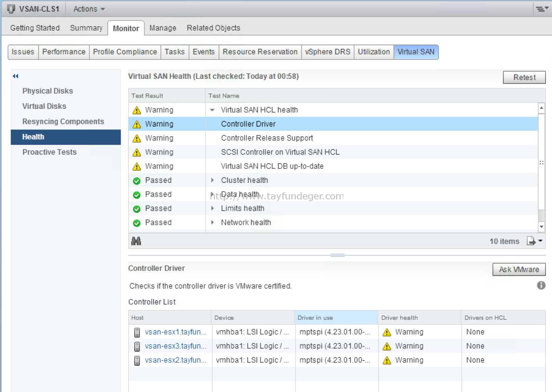Click host icon for vsan-esx3

[137, 346]
